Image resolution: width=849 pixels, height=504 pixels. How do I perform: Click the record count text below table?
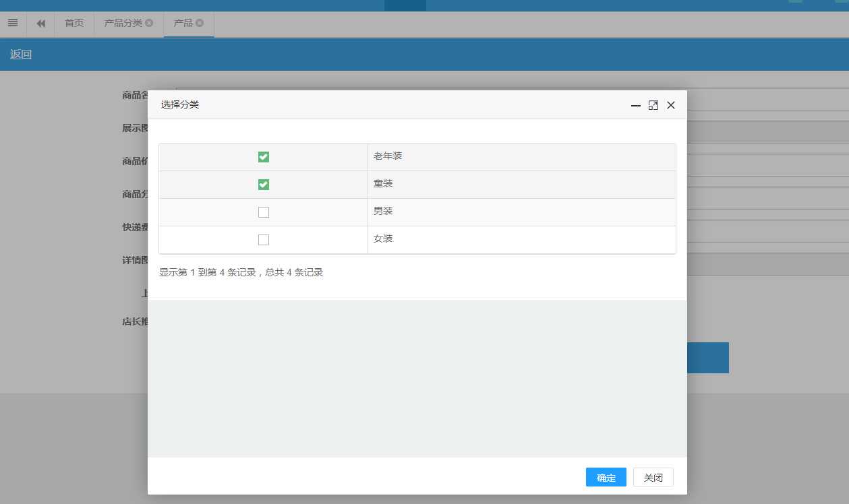[x=241, y=273]
